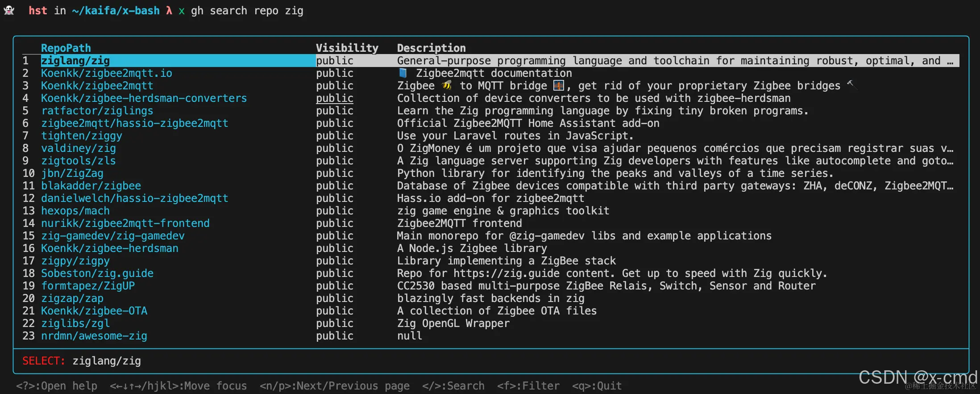Image resolution: width=980 pixels, height=394 pixels.
Task: Click description 'A collection of Zigbee OTA files'
Action: (x=497, y=311)
